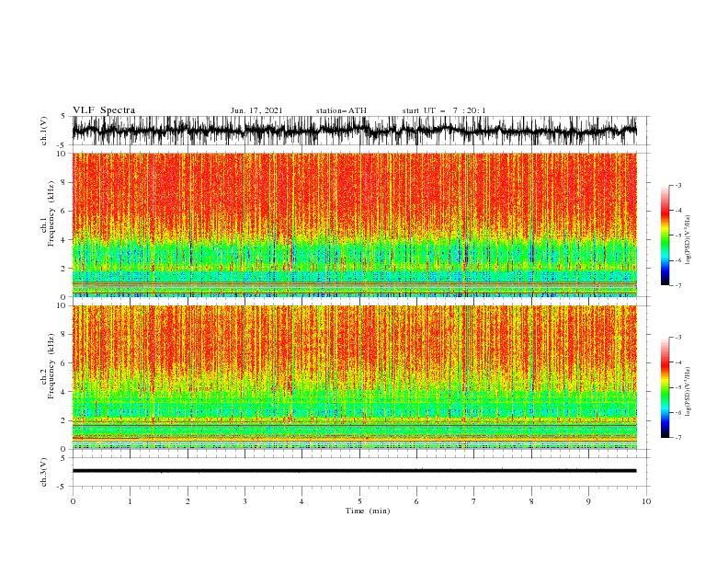
Task: Click the ch.3 flat waveform trace
Action: [354, 471]
